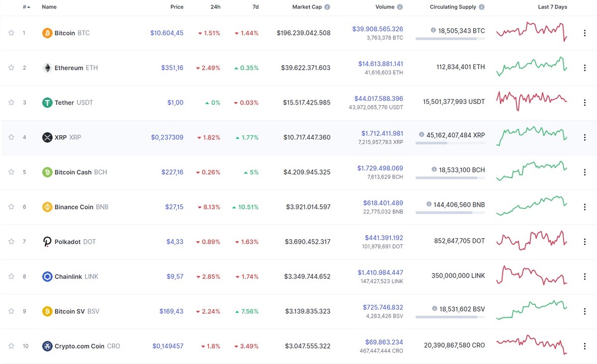Open the Ethereum $351,16 price link
This screenshot has width=597, height=364.
coord(172,68)
